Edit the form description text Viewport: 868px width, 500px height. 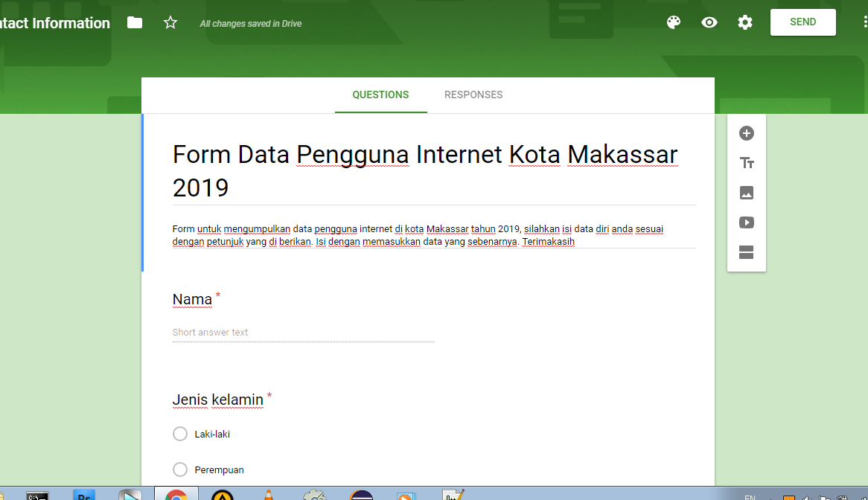(x=434, y=235)
